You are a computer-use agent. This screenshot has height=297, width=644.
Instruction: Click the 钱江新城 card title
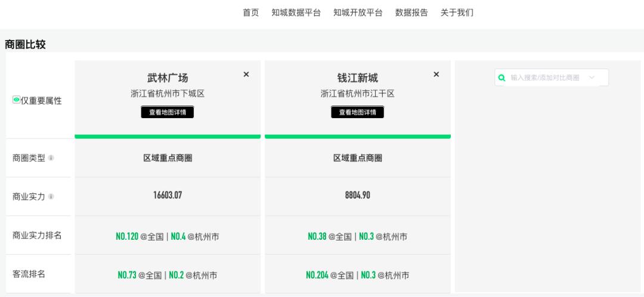pos(357,78)
